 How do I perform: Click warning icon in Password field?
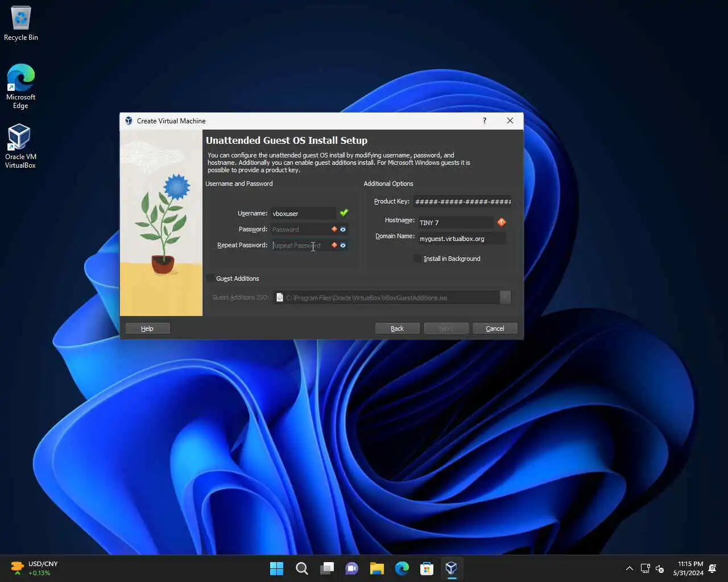click(334, 229)
